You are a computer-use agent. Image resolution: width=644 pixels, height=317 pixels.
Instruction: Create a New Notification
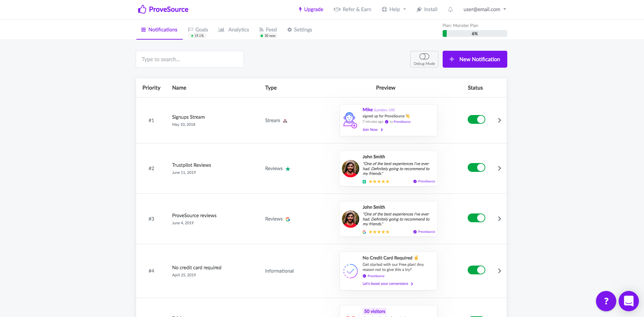tap(475, 59)
